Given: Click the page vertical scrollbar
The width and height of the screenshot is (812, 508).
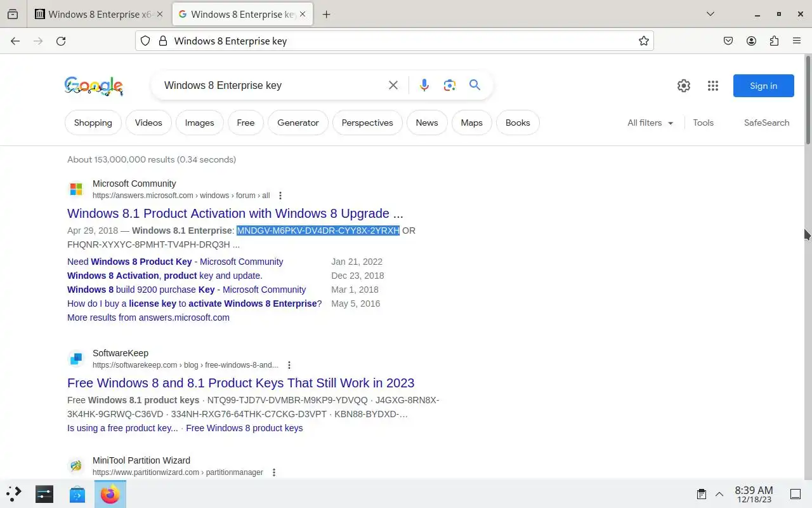Looking at the screenshot, I should (x=808, y=99).
